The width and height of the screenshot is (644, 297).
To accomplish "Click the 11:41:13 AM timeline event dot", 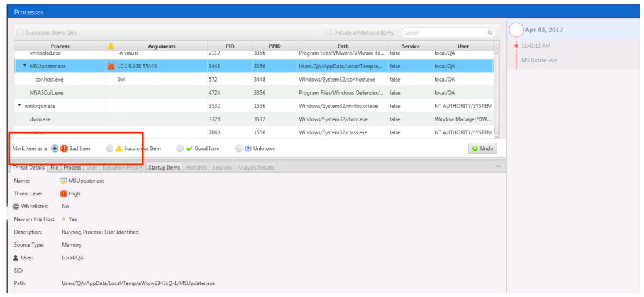I will (x=516, y=46).
